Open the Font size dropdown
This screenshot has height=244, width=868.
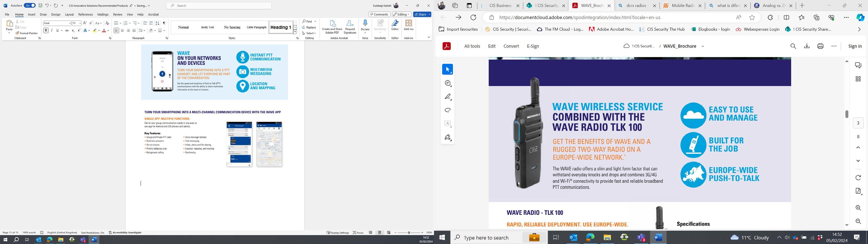pyautogui.click(x=80, y=23)
